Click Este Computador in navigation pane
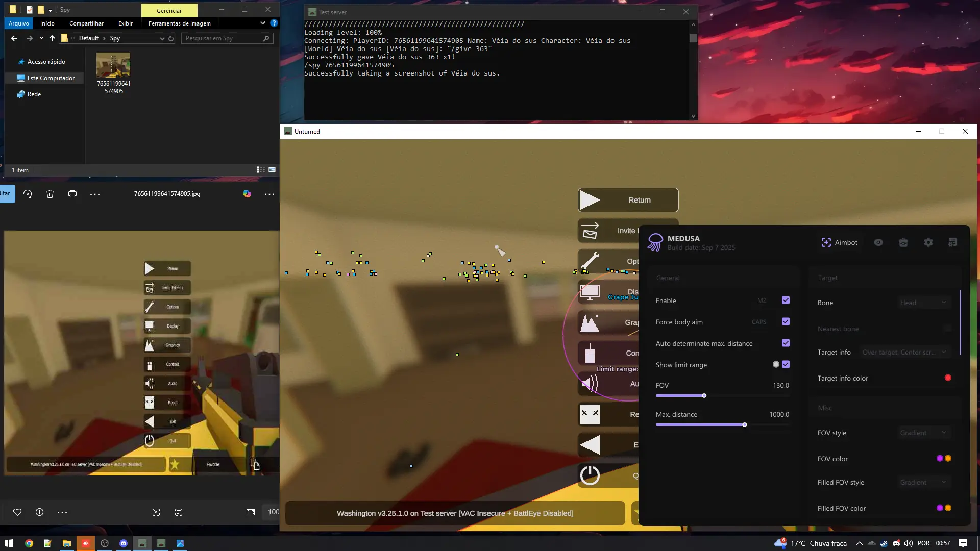 (51, 78)
